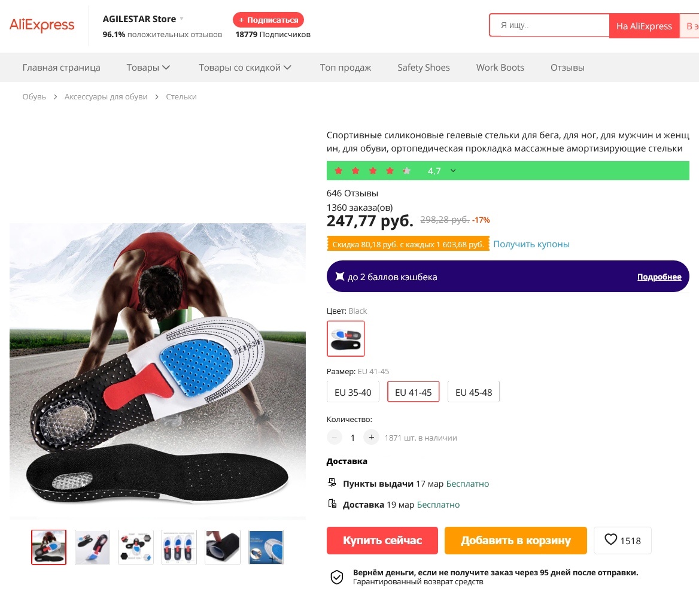Click the AliExpress logo
Image resolution: width=699 pixels, height=616 pixels.
tap(42, 26)
